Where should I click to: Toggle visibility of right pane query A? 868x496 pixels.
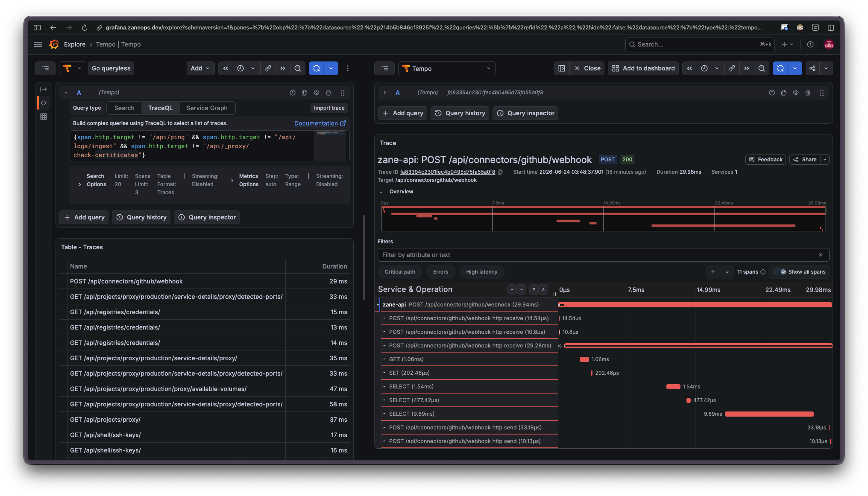pos(796,93)
